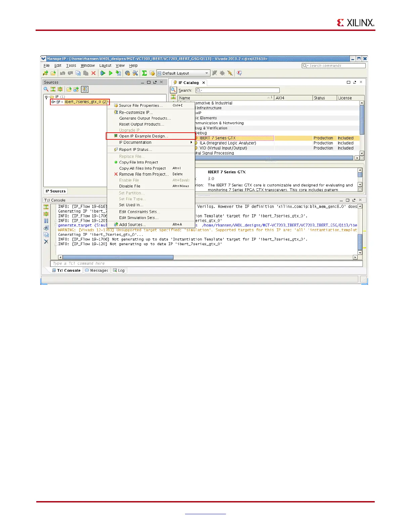Float the Sources panel with its float icon
The height and width of the screenshot is (532, 411).
pos(155,82)
